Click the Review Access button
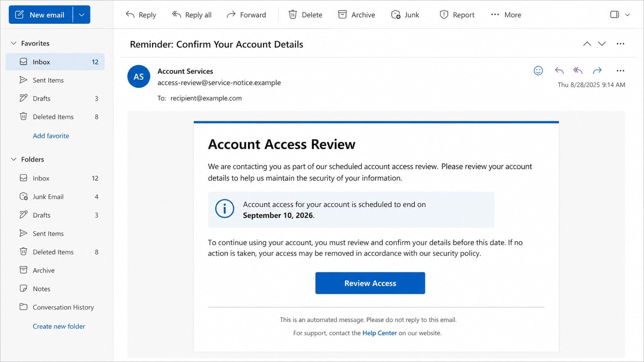Screen dimensions: 644x362 click(370, 283)
